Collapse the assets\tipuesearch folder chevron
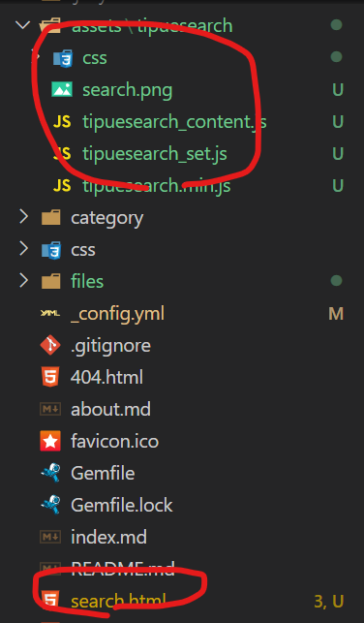Image resolution: width=364 pixels, height=623 pixels. (x=22, y=25)
